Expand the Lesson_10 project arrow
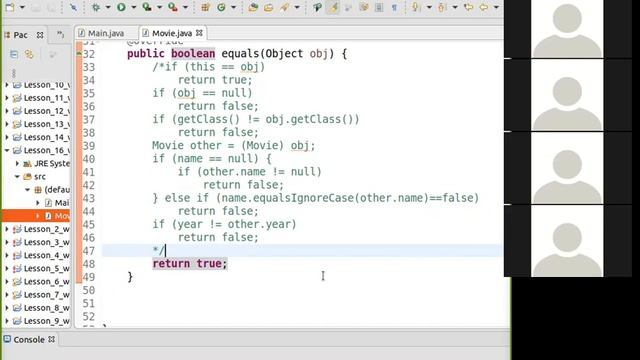 (x=7, y=85)
